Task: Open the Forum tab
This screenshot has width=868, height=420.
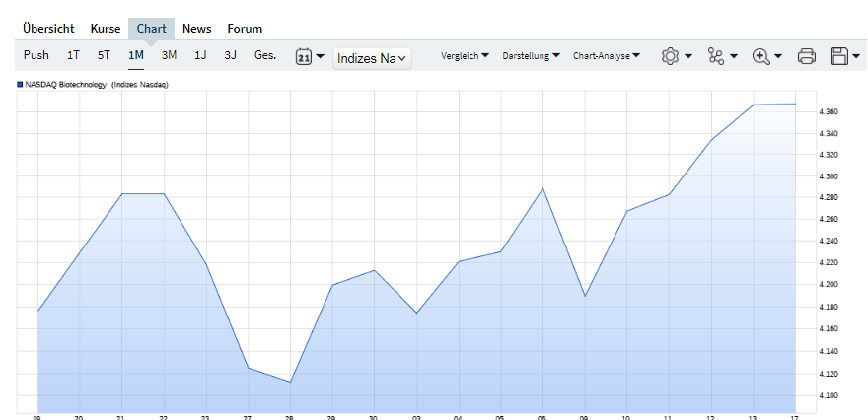Action: (245, 29)
